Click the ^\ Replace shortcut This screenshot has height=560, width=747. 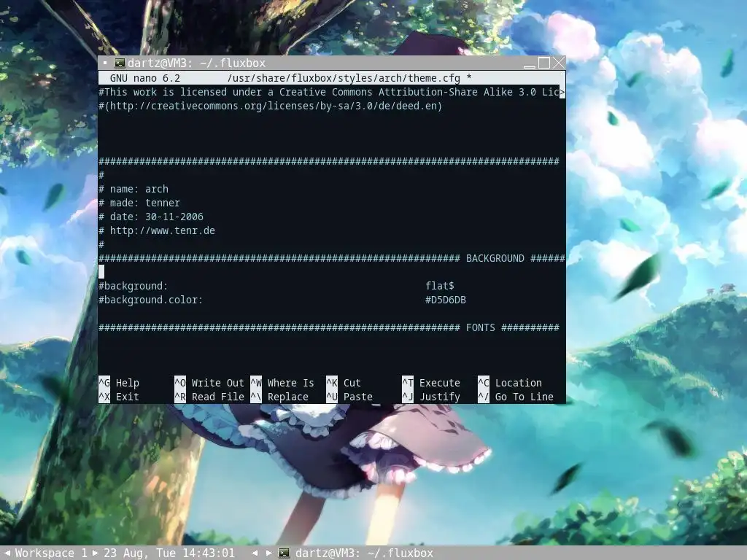[279, 397]
